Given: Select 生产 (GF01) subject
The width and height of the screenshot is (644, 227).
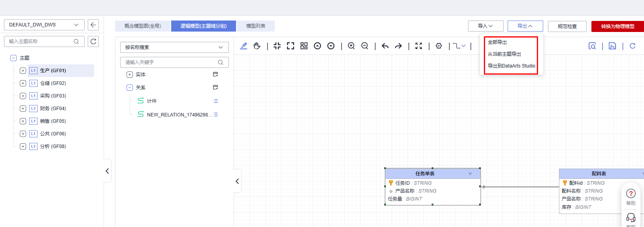Looking at the screenshot, I should (53, 71).
